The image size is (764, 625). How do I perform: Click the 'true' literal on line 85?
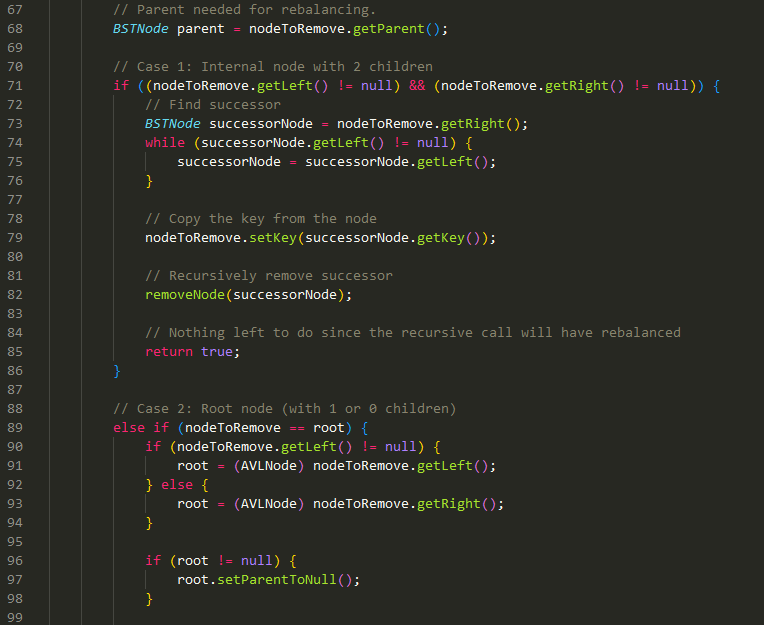217,352
